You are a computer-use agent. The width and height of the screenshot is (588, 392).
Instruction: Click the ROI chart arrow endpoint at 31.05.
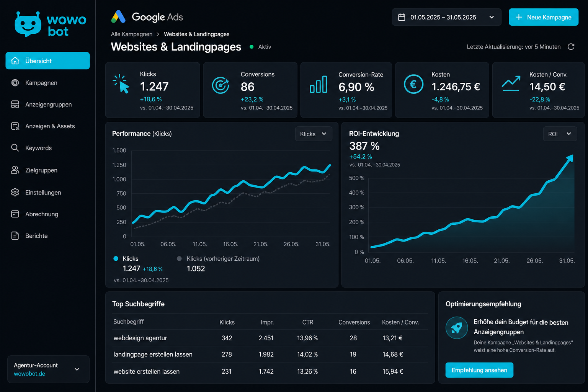(x=571, y=157)
